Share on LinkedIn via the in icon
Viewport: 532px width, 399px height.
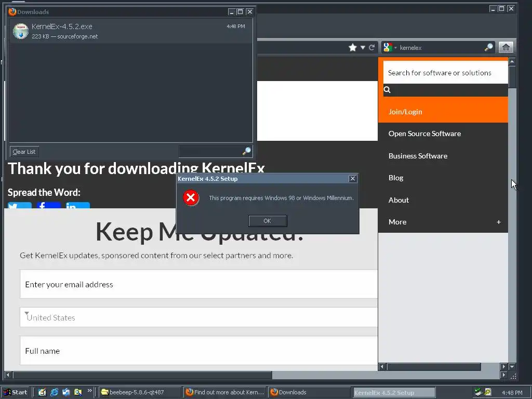point(78,205)
